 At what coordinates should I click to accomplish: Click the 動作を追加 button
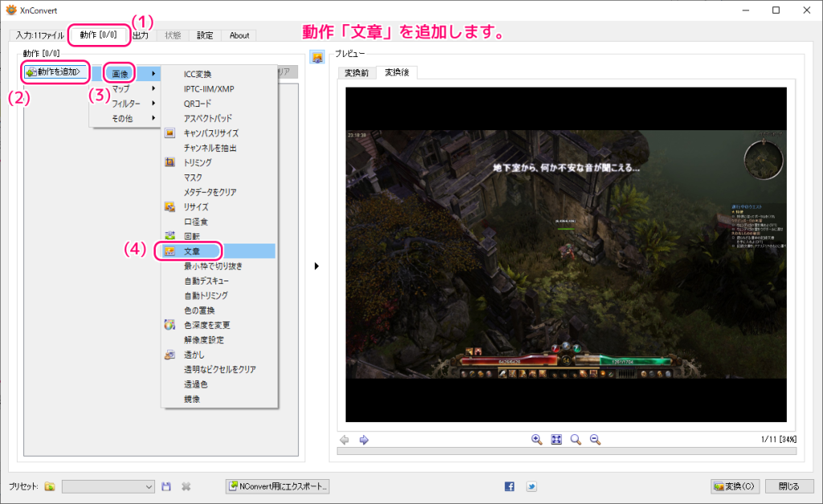click(57, 72)
